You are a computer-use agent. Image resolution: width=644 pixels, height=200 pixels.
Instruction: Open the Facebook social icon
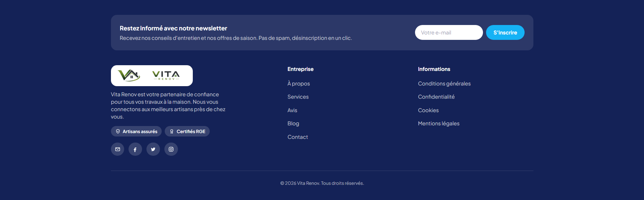135,149
